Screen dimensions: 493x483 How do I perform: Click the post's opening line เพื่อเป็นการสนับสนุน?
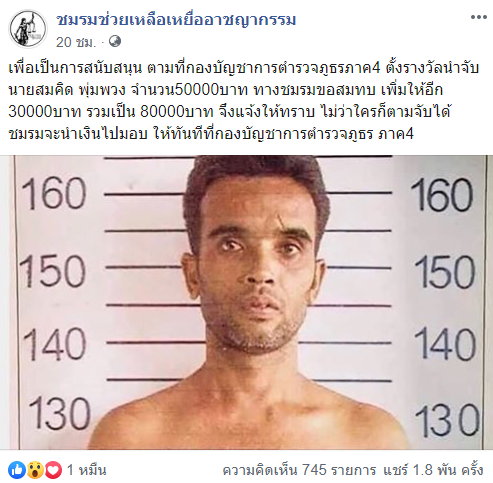coord(75,68)
